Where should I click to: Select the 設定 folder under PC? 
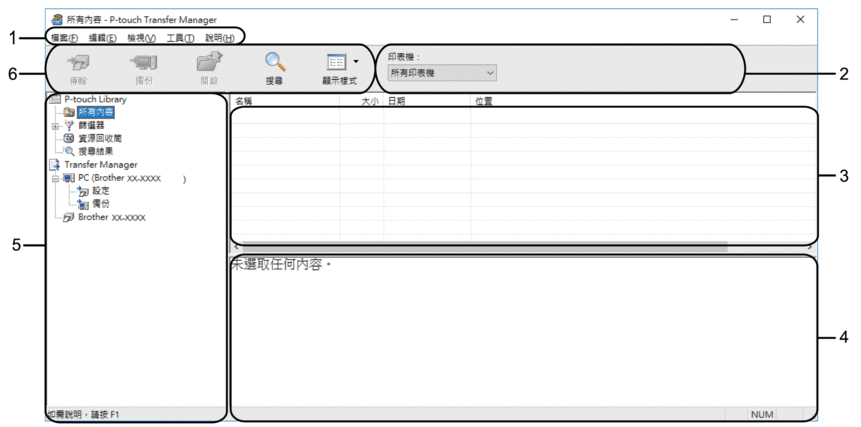(x=101, y=191)
